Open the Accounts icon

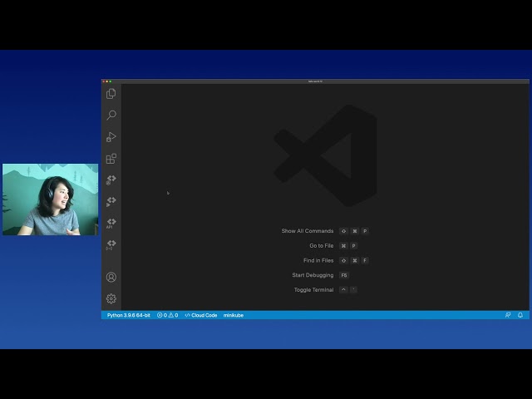[111, 277]
